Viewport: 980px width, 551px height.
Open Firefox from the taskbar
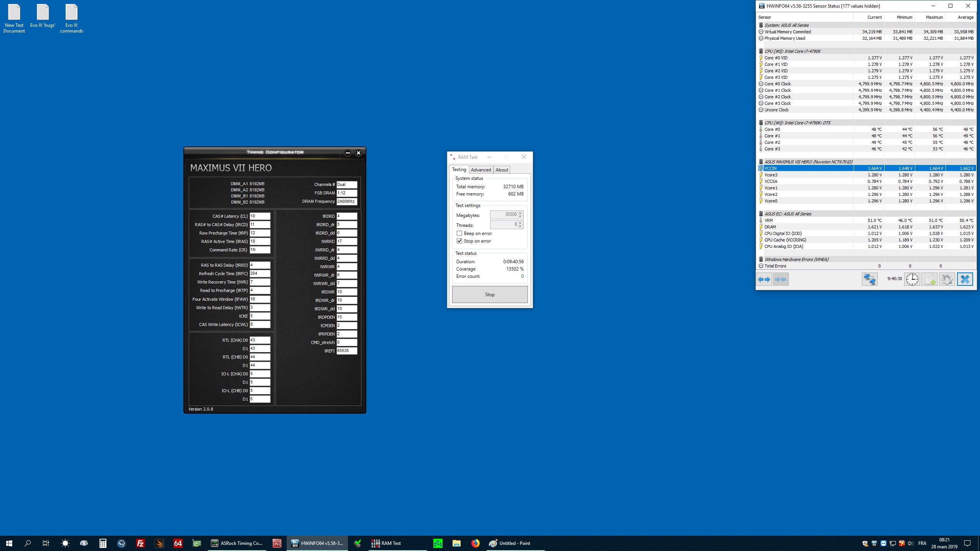point(475,543)
